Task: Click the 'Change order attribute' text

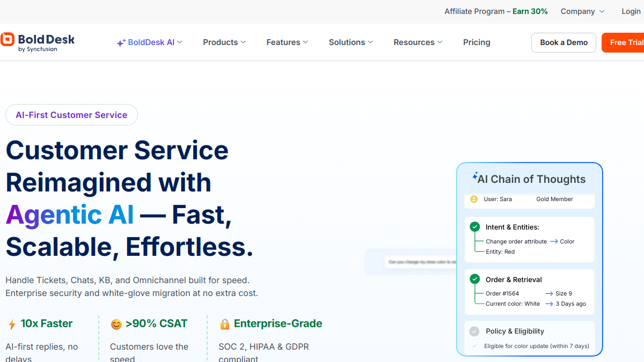Action: point(516,241)
